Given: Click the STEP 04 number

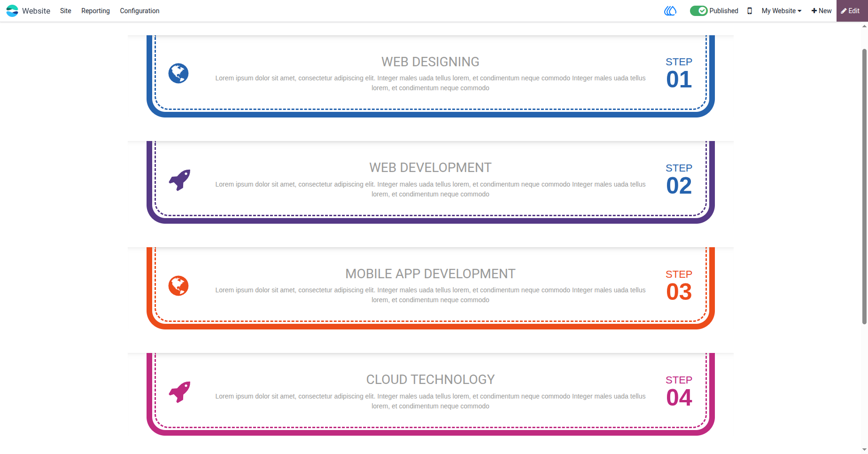Looking at the screenshot, I should [x=679, y=397].
